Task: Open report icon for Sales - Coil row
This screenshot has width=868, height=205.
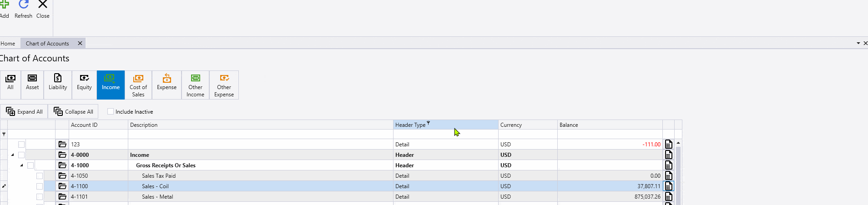Action: click(668, 186)
